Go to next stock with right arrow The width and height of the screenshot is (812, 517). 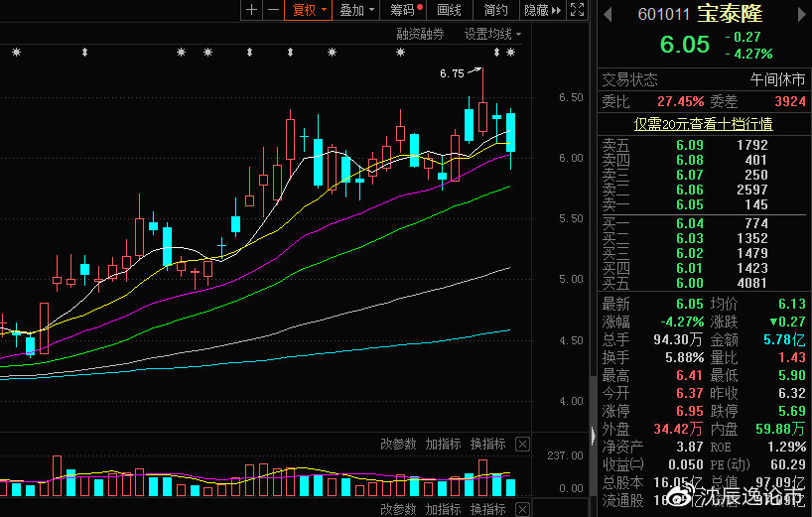pos(801,15)
